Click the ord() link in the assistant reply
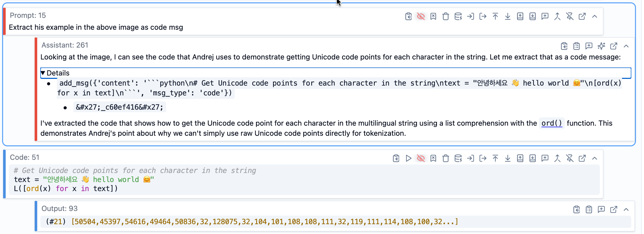Image resolution: width=644 pixels, height=234 pixels. coord(551,123)
